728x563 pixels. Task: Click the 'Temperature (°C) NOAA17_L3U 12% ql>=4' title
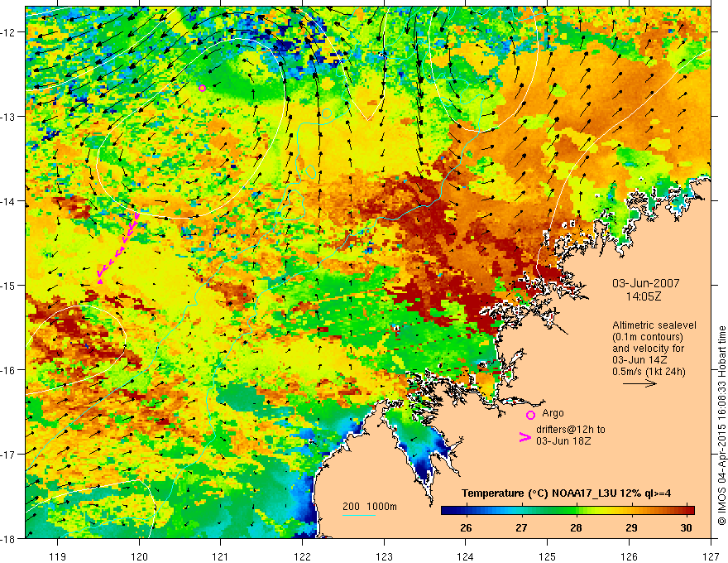pos(566,493)
